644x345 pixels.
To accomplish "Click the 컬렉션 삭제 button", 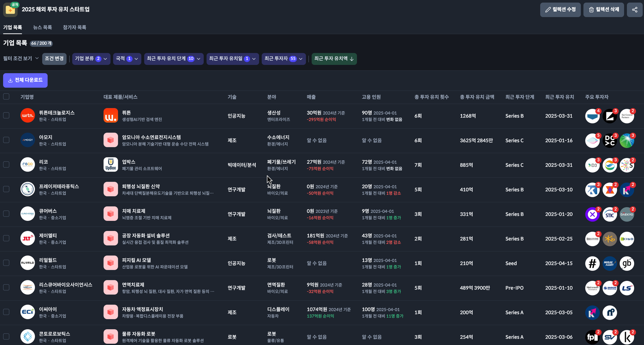I will click(x=603, y=10).
